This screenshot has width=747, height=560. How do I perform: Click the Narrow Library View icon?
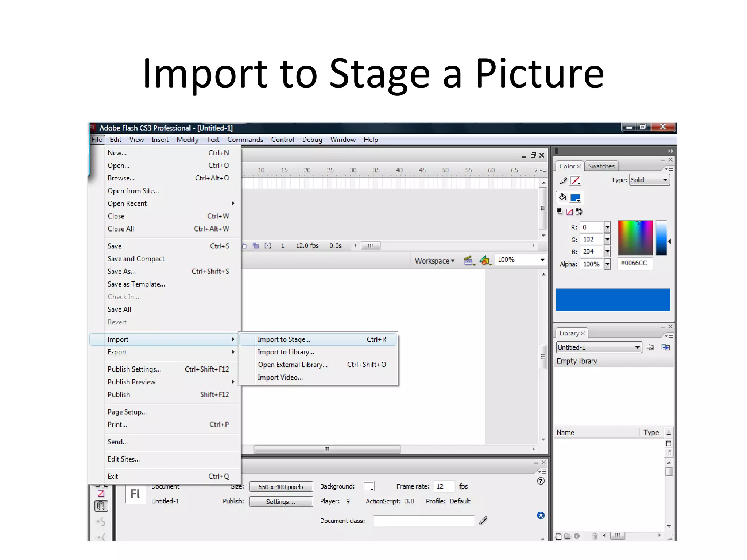(x=669, y=453)
